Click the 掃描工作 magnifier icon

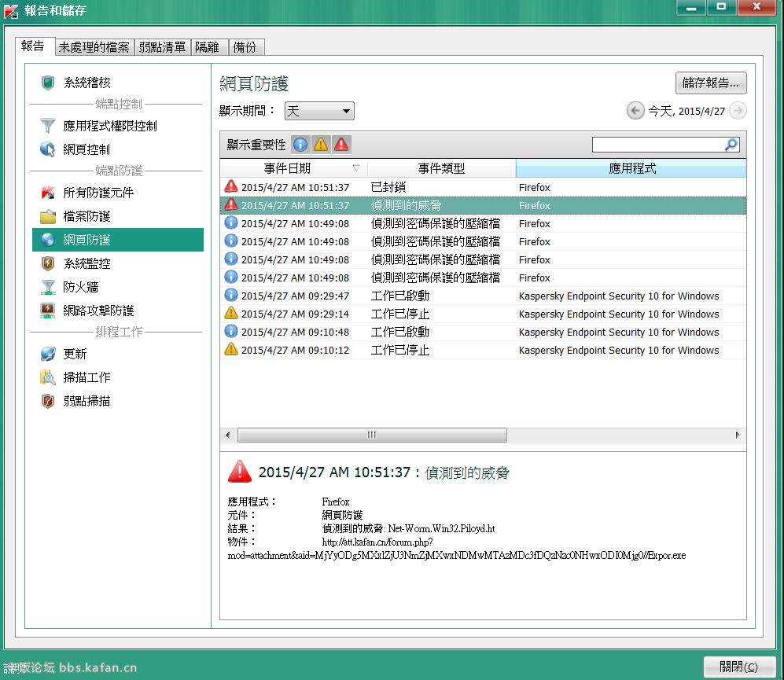tap(48, 377)
